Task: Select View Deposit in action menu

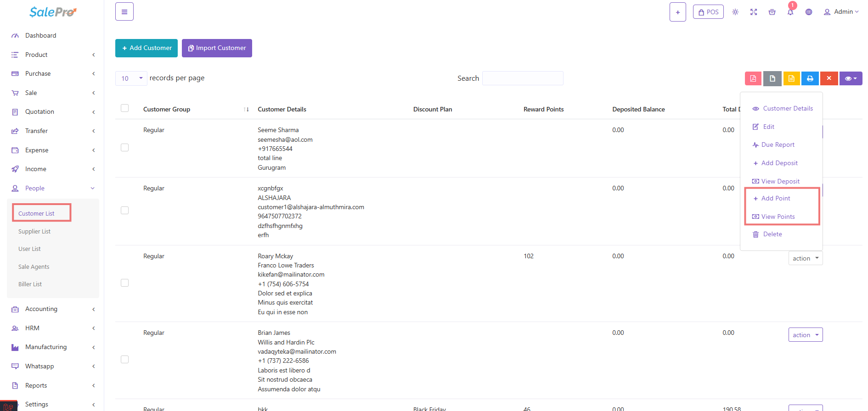Action: pyautogui.click(x=780, y=182)
